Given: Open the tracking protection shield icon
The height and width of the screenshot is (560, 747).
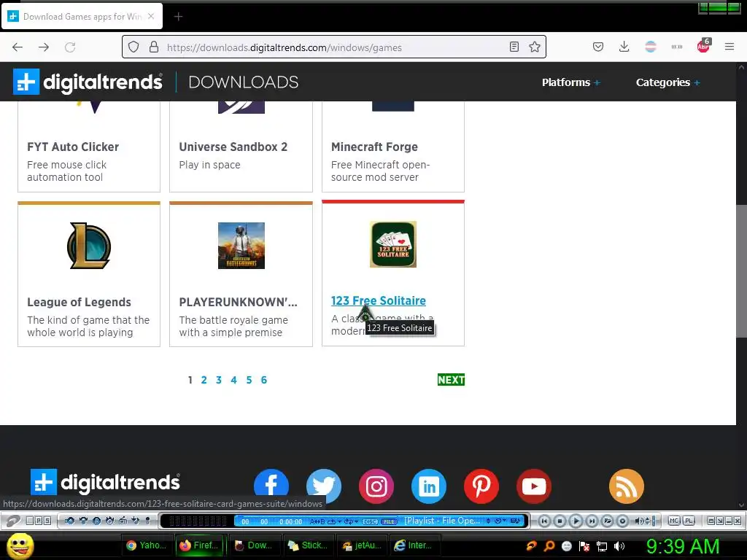Looking at the screenshot, I should tap(133, 47).
